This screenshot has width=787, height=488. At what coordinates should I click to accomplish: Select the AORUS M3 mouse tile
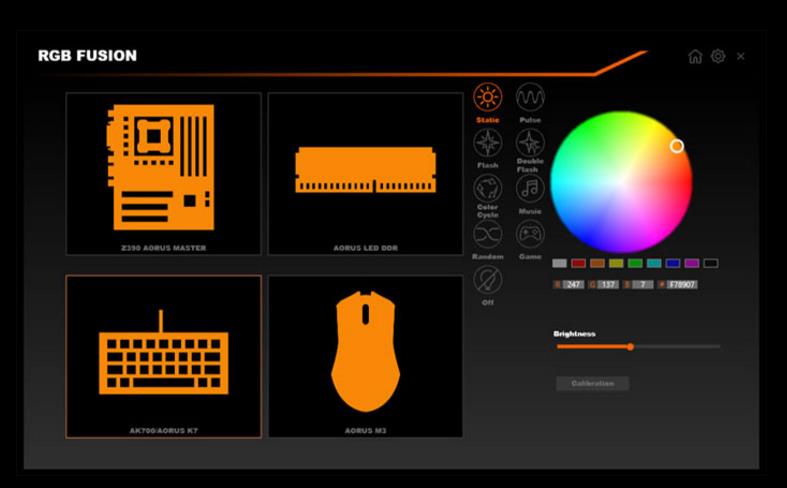365,356
